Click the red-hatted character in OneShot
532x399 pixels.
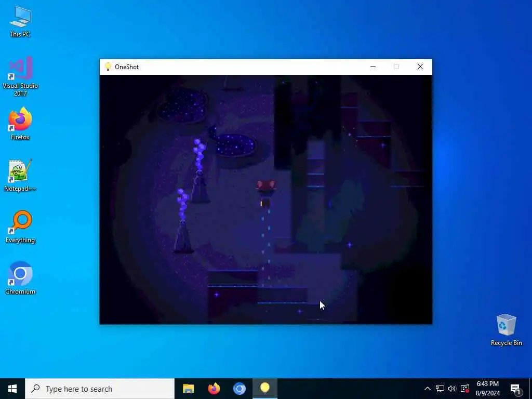pyautogui.click(x=265, y=194)
